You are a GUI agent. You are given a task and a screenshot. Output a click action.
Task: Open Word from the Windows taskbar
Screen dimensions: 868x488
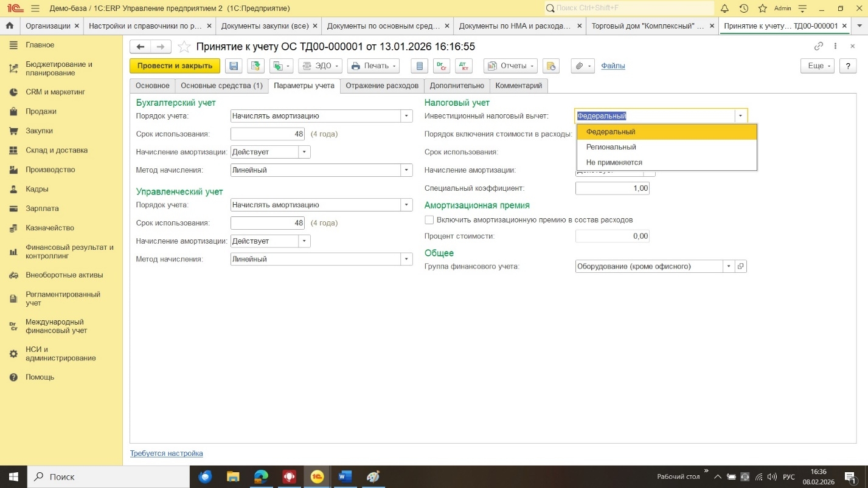coord(345,476)
